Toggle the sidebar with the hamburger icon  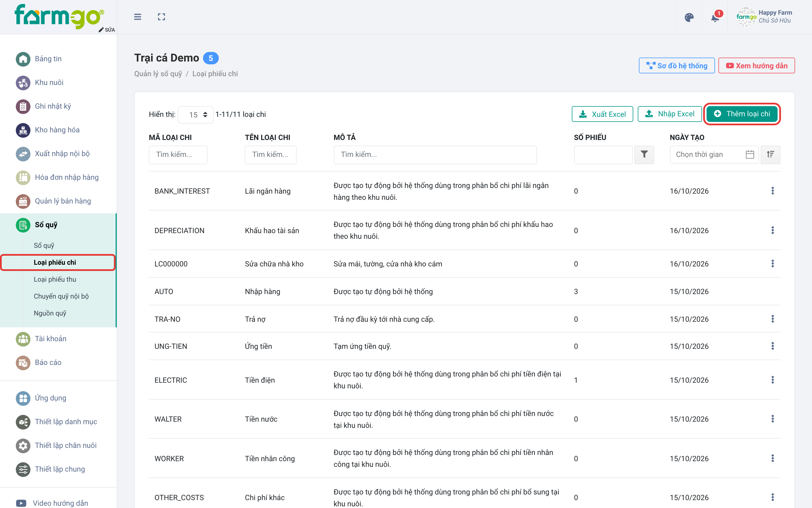(x=138, y=17)
